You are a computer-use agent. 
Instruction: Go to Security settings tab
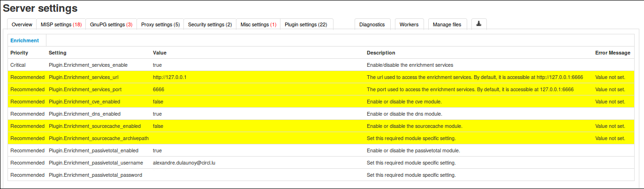click(210, 24)
